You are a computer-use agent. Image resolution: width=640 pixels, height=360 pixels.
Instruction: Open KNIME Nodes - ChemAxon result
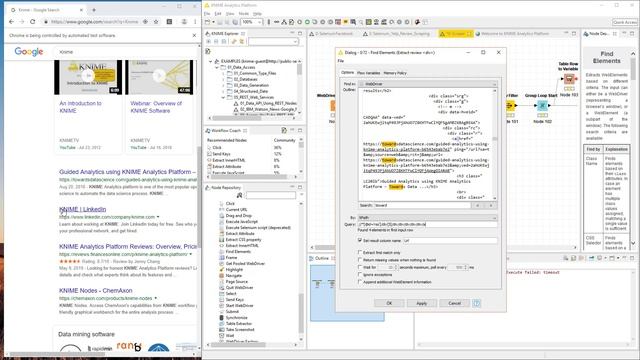tap(96, 291)
